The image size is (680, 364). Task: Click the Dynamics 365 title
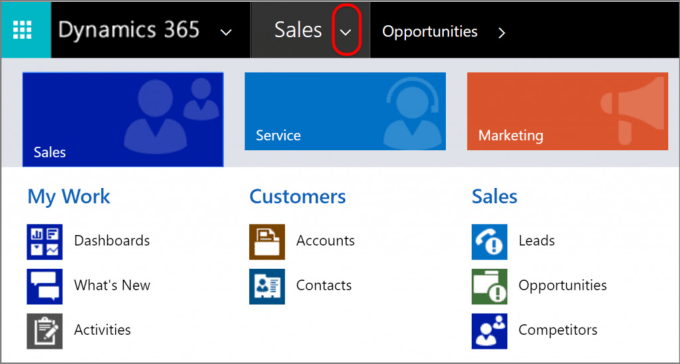129,30
